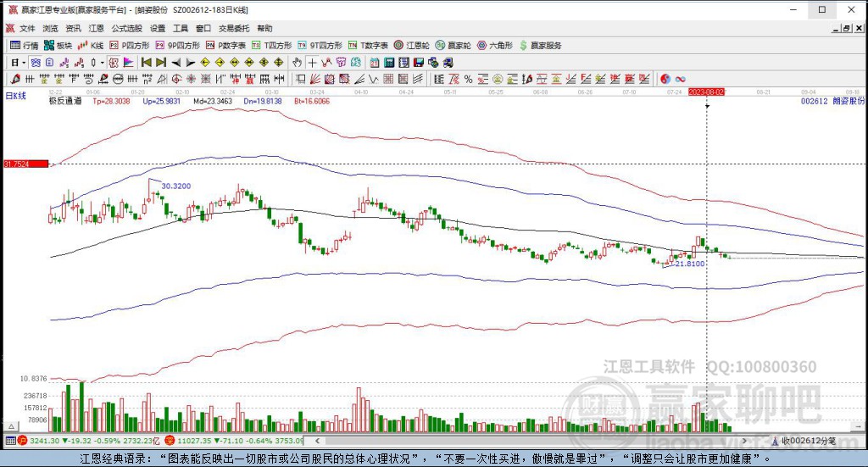Screen dimensions: 868x467
Task: Open the 六角形 hexagon tool
Action: [495, 46]
